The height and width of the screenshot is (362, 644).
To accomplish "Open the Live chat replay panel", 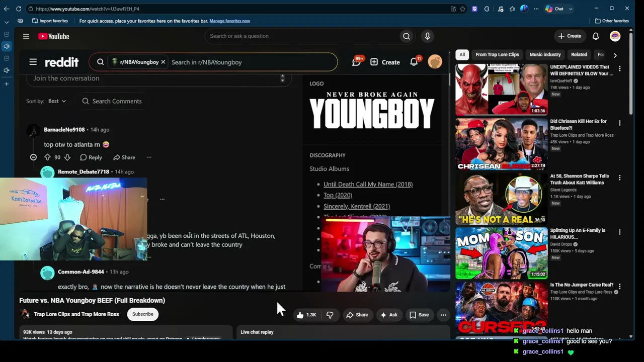I will [343, 332].
